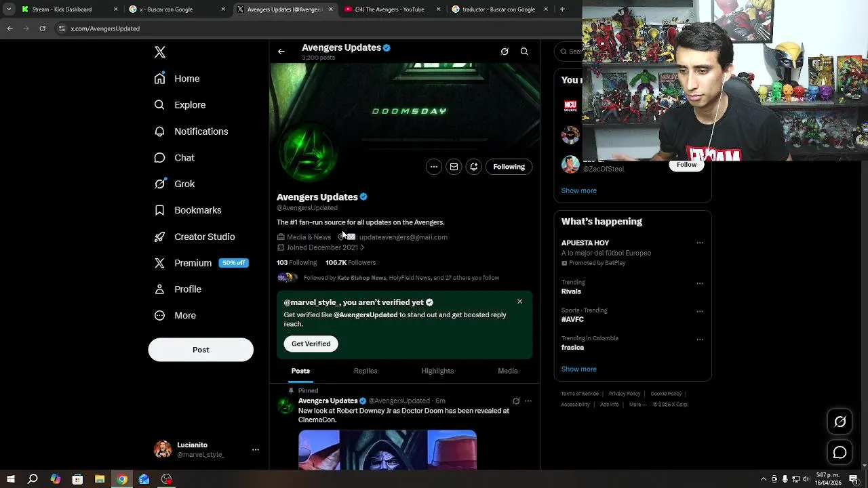Open Creator Studio

(195, 237)
